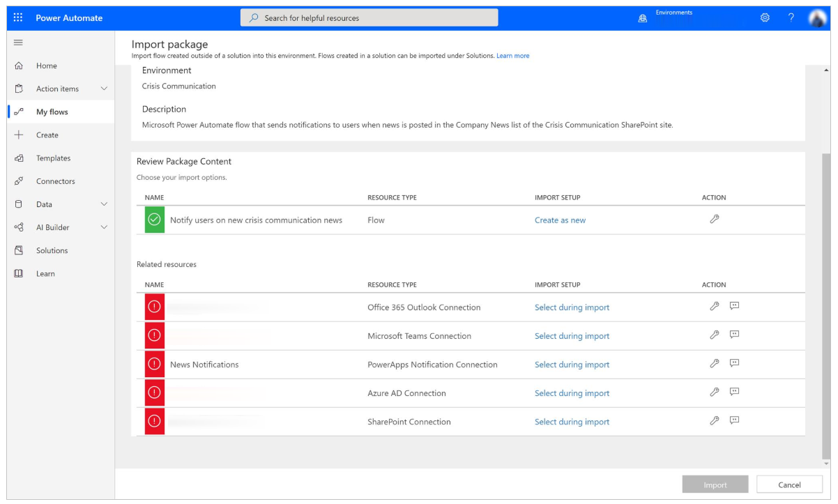Click the Home icon in sidebar
Image resolution: width=838 pixels, height=504 pixels.
pos(19,66)
